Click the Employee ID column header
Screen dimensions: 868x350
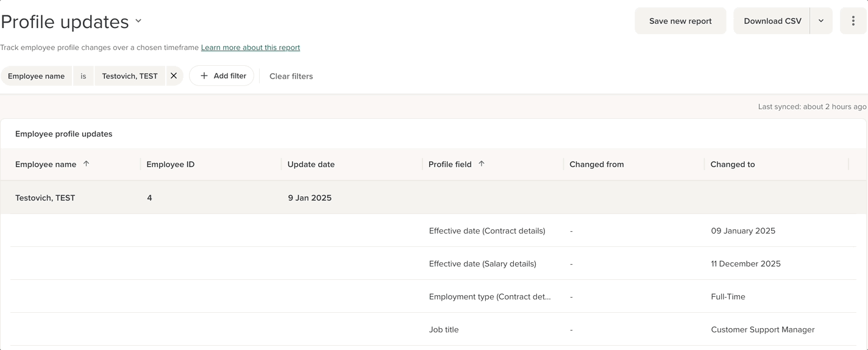click(x=170, y=164)
